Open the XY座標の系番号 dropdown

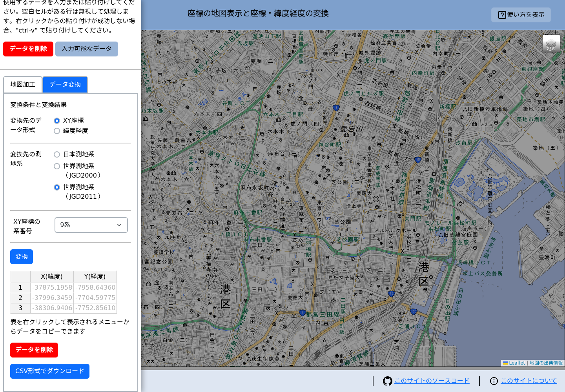[x=91, y=225]
